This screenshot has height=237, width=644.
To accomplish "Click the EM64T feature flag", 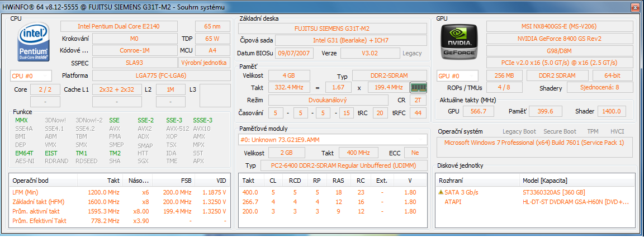I will coord(24,153).
